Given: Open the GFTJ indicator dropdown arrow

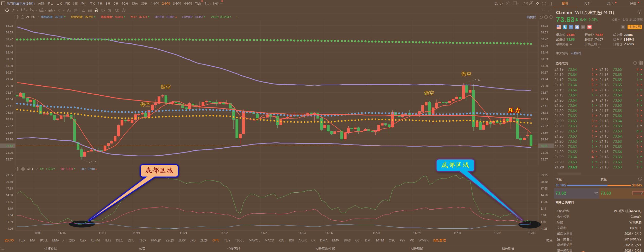Looking at the screenshot, I should point(37,169).
